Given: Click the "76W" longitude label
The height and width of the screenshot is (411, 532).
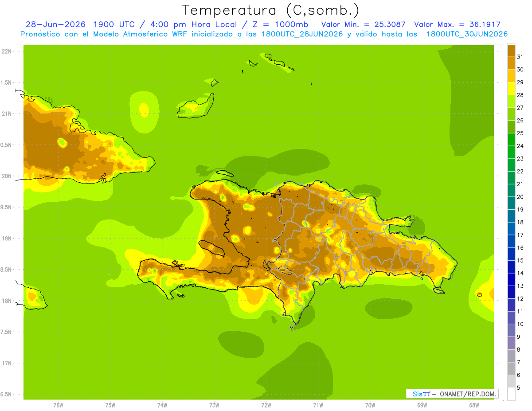Looking at the screenshot, I should point(58,405).
